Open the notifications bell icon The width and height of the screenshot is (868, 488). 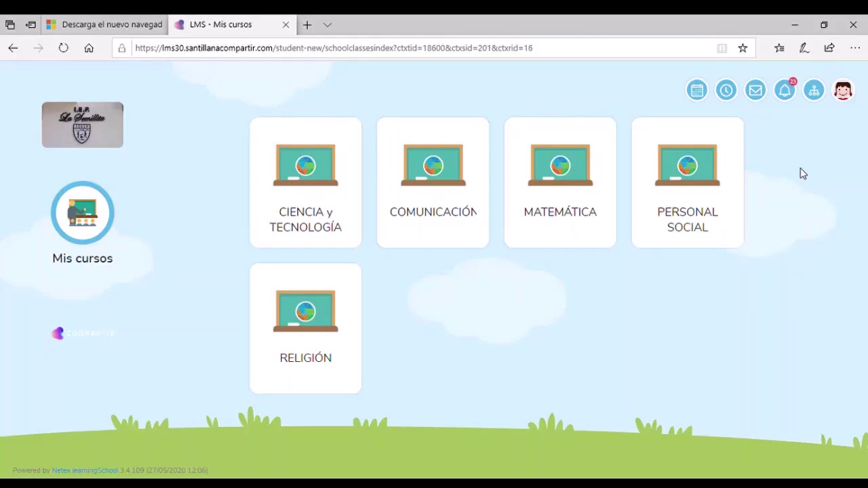point(785,90)
